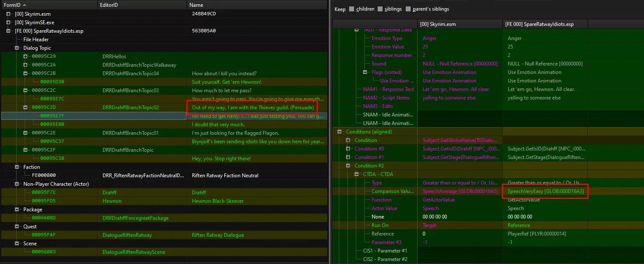Select NPC record 00095F7E
This screenshot has height=264, width=644.
pos(164,193)
